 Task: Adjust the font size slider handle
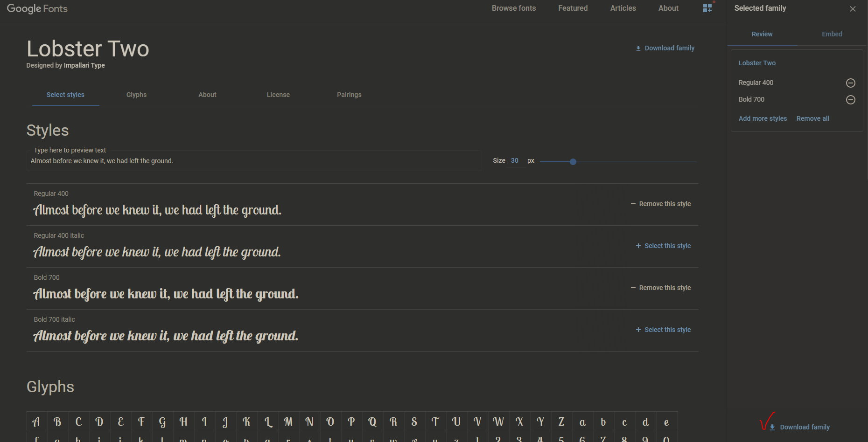point(573,162)
